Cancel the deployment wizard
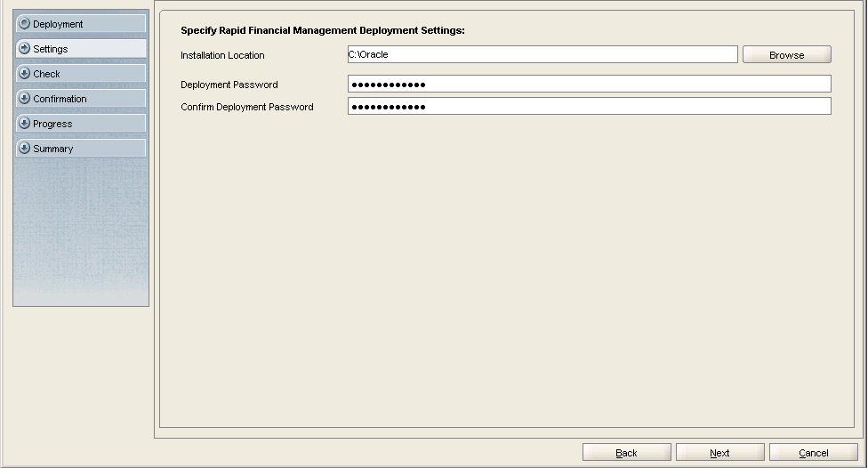868x468 pixels. [813, 453]
